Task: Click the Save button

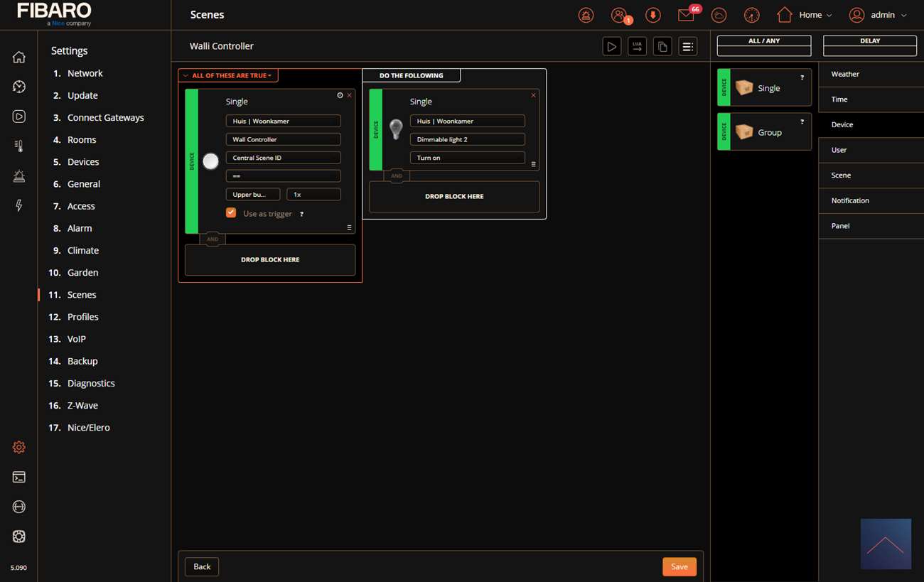Action: (679, 566)
